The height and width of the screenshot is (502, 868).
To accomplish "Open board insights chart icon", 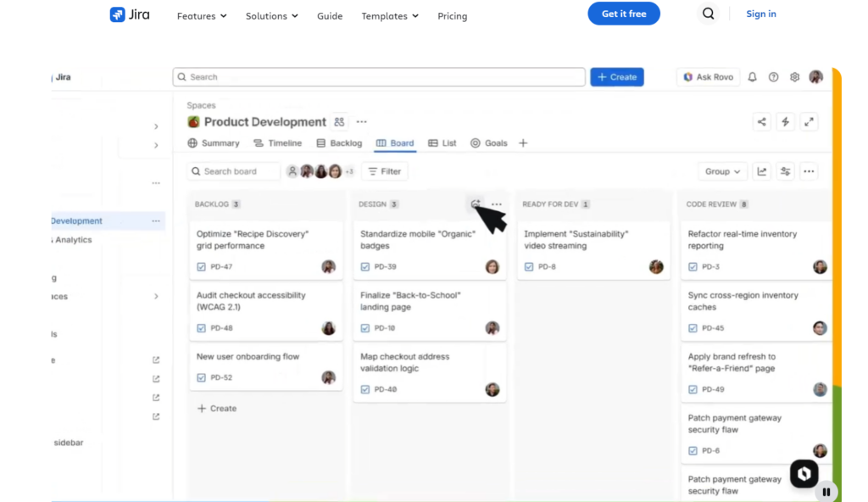I will point(762,172).
